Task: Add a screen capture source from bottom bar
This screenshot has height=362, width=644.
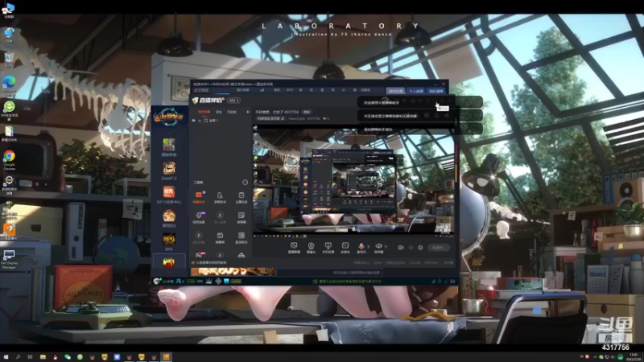Action: pos(294,246)
